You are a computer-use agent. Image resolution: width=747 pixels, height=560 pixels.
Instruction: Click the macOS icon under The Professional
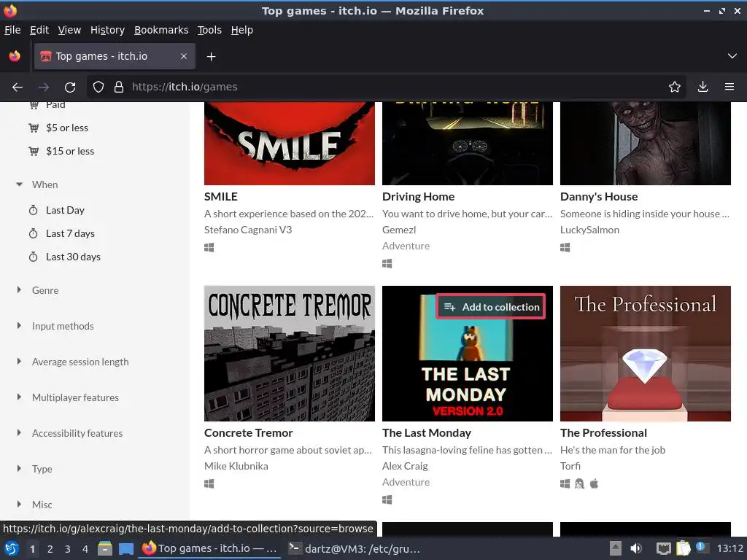[594, 484]
